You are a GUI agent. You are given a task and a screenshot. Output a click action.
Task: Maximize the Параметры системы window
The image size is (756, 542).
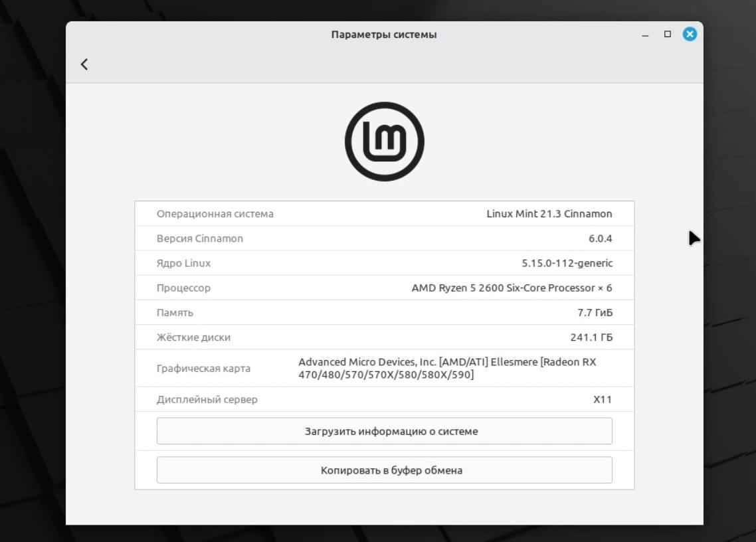tap(667, 35)
